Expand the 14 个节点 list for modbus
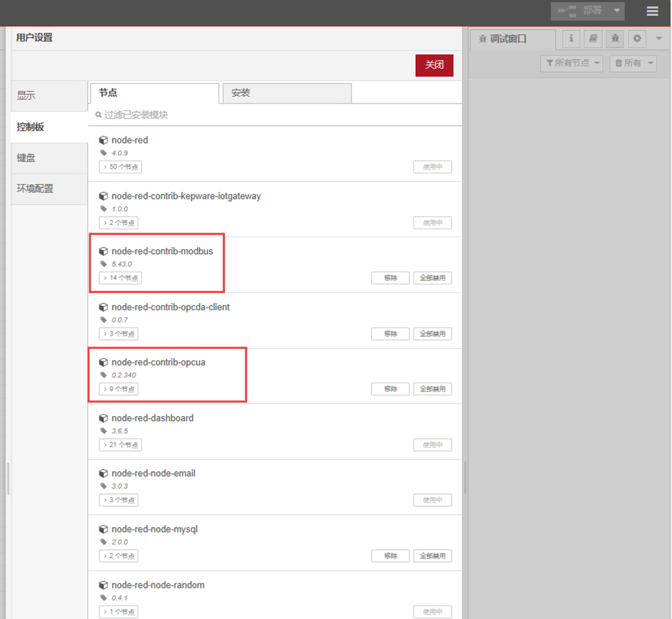Viewport: 672px width, 619px height. coord(120,278)
